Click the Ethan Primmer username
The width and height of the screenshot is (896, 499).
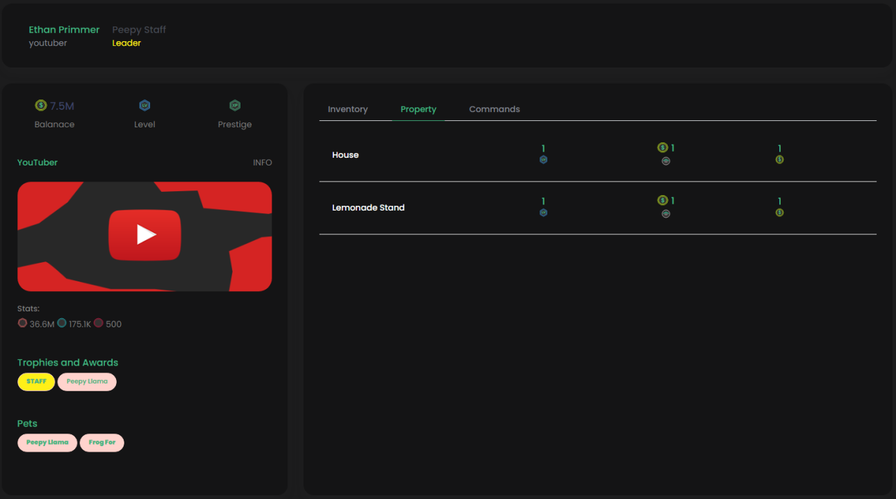(x=64, y=30)
